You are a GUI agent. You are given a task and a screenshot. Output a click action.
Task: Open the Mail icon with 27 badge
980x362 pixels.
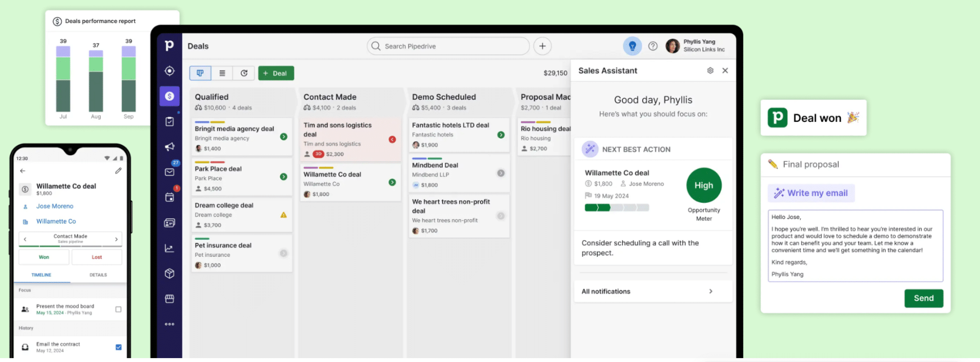(170, 172)
